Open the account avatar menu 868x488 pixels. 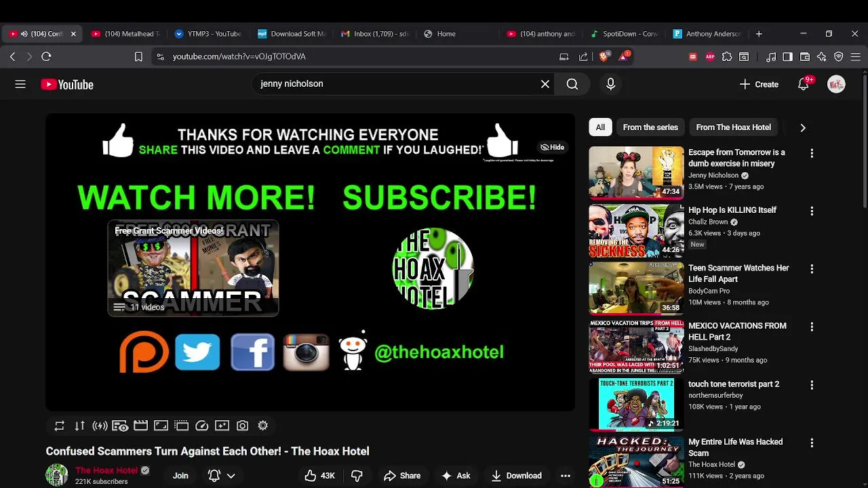tap(836, 84)
